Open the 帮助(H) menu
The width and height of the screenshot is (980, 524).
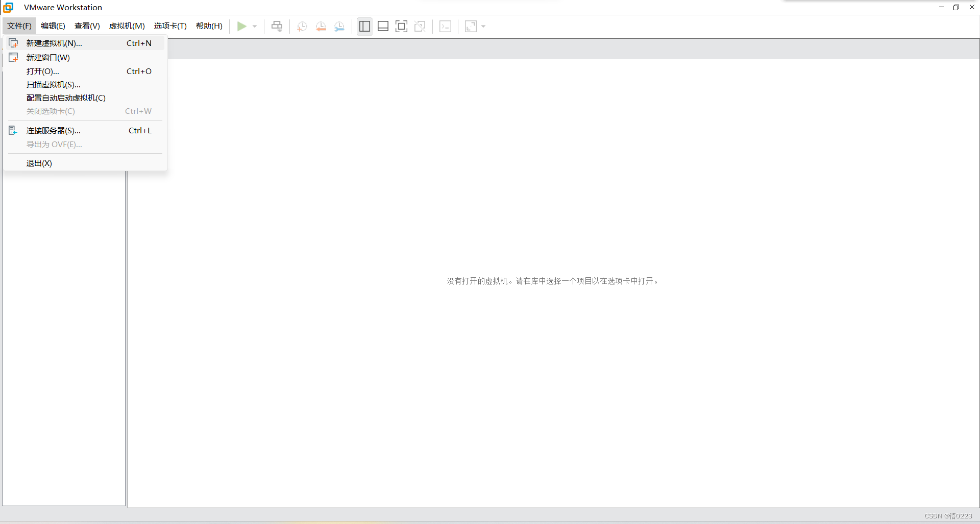[x=209, y=26]
